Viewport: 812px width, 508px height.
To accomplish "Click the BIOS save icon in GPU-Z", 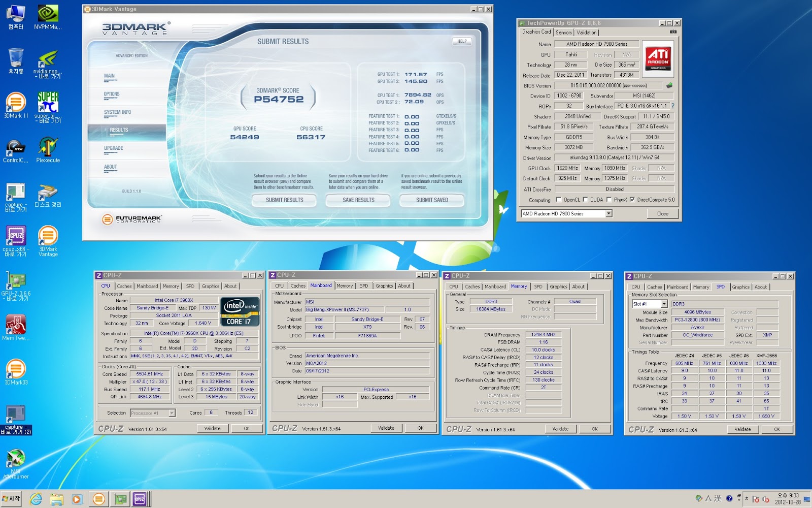I will pyautogui.click(x=669, y=85).
